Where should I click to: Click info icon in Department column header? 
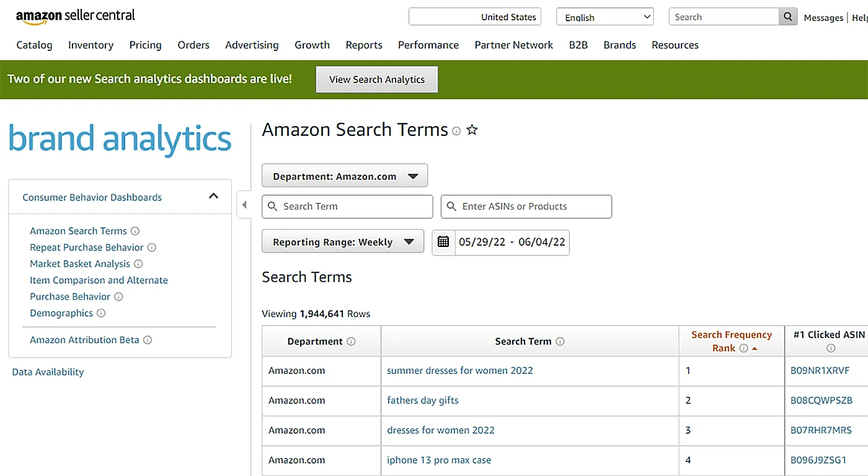pyautogui.click(x=351, y=341)
